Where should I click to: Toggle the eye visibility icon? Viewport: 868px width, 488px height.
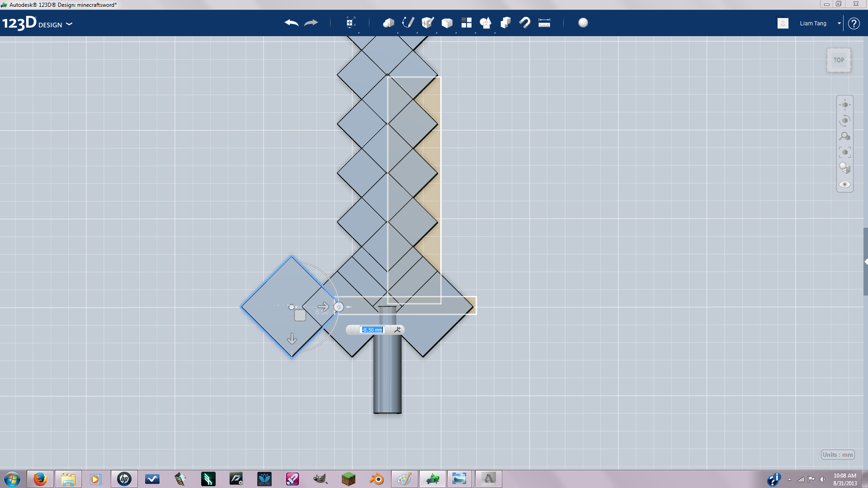tap(845, 184)
